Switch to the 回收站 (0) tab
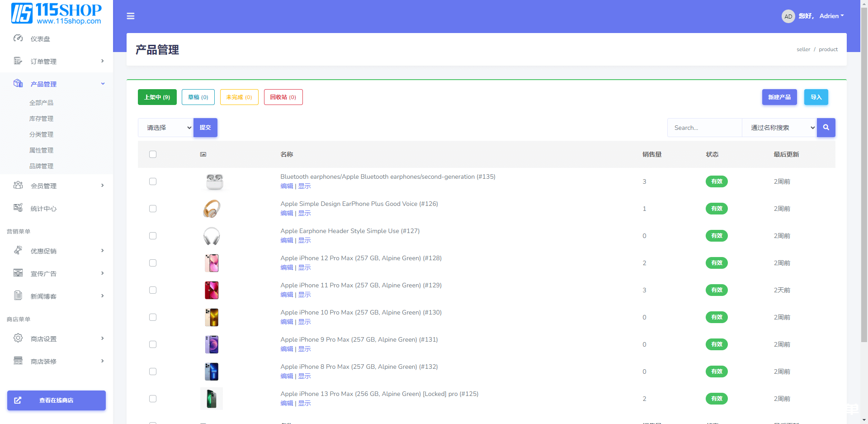The image size is (868, 424). [x=283, y=97]
